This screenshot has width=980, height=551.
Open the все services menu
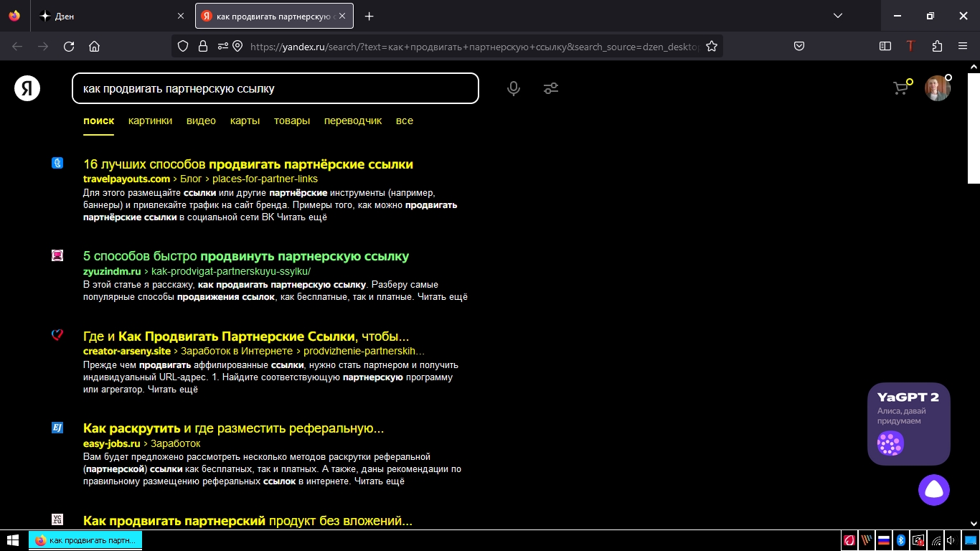coord(405,121)
